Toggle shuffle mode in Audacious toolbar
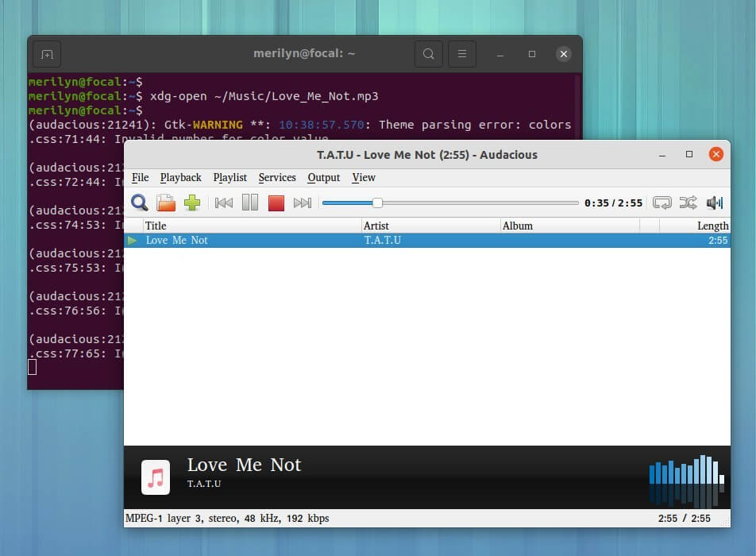This screenshot has height=556, width=756. point(688,203)
